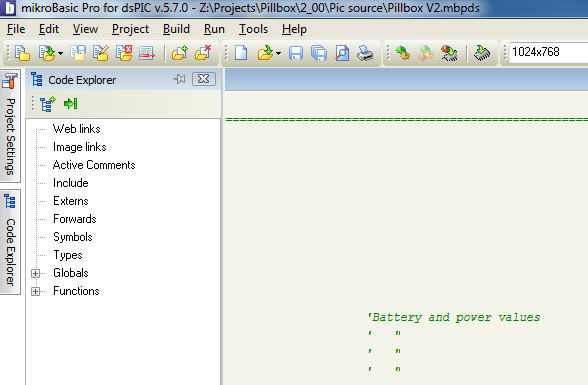Click the Build project icon
588x385 pixels.
coord(403,53)
